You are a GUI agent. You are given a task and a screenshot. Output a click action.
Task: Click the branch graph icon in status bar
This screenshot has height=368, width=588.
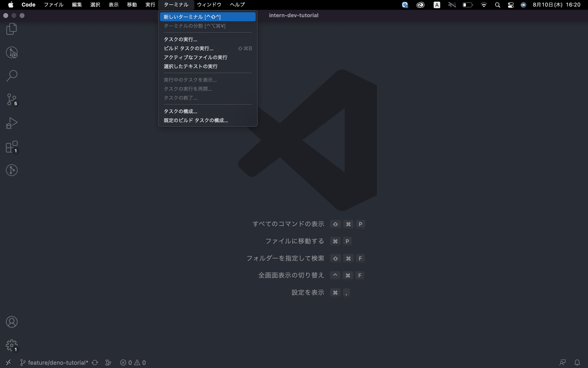[108, 363]
